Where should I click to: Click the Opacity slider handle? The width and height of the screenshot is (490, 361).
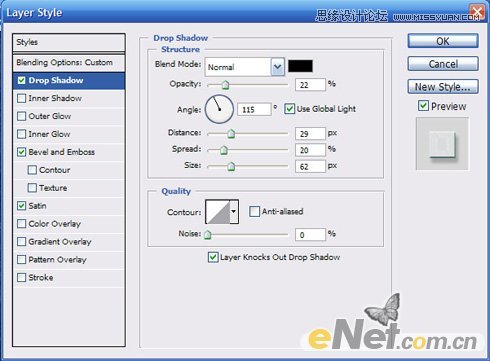225,85
